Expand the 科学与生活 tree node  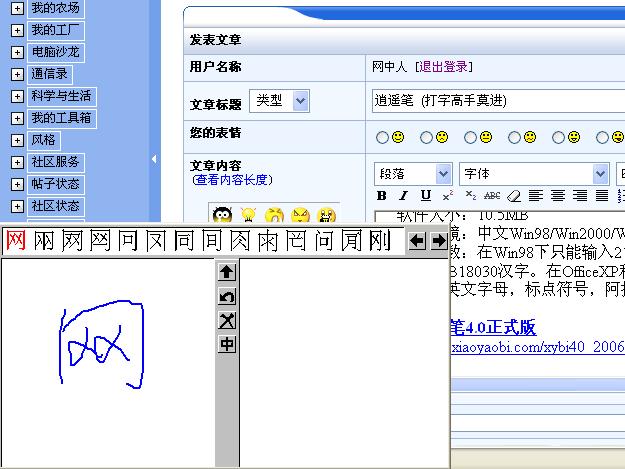tap(17, 96)
